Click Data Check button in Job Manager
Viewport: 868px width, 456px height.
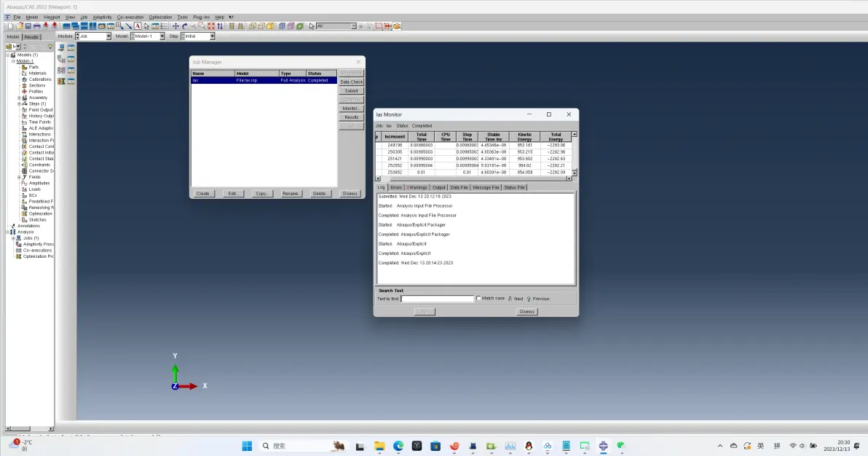351,82
